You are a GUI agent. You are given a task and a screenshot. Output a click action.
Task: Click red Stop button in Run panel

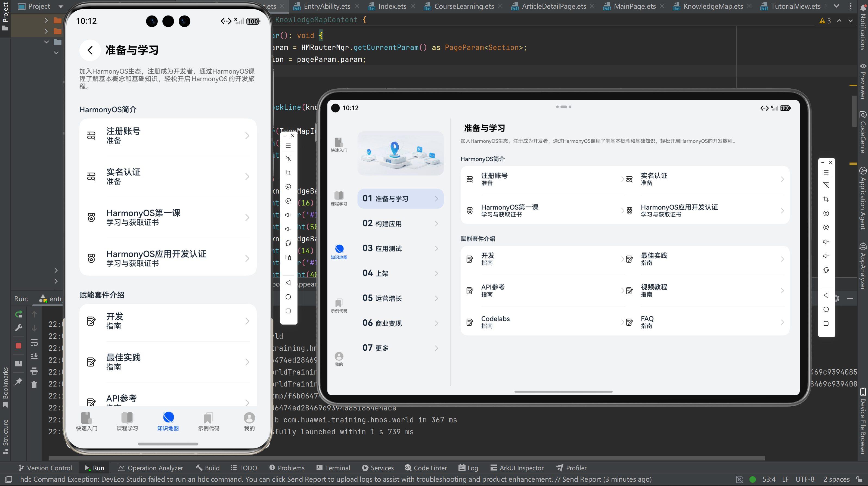pyautogui.click(x=18, y=345)
